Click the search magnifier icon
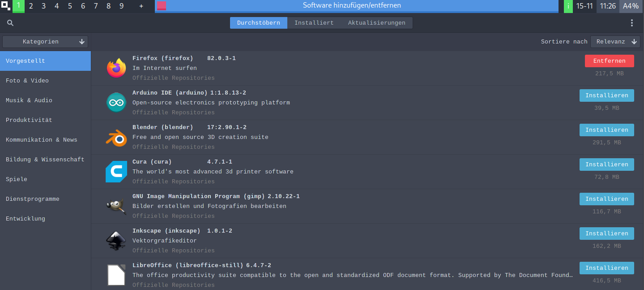 tap(10, 23)
